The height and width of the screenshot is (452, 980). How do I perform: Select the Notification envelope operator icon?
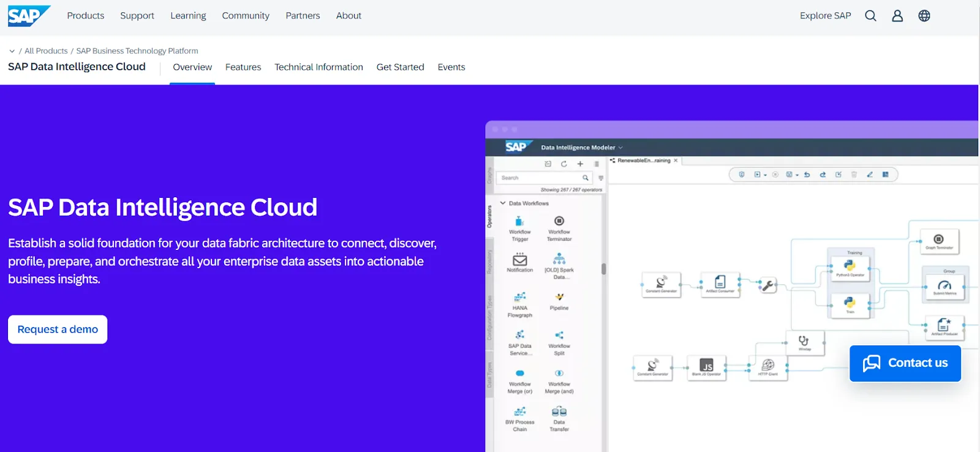click(x=520, y=259)
